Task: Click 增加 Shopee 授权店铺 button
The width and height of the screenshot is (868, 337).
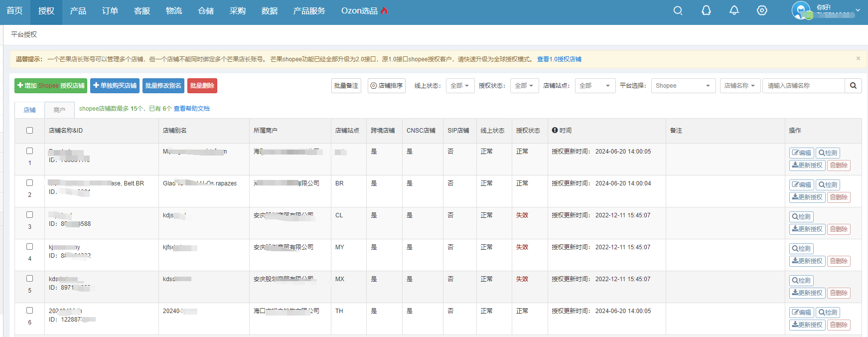Action: [x=51, y=86]
